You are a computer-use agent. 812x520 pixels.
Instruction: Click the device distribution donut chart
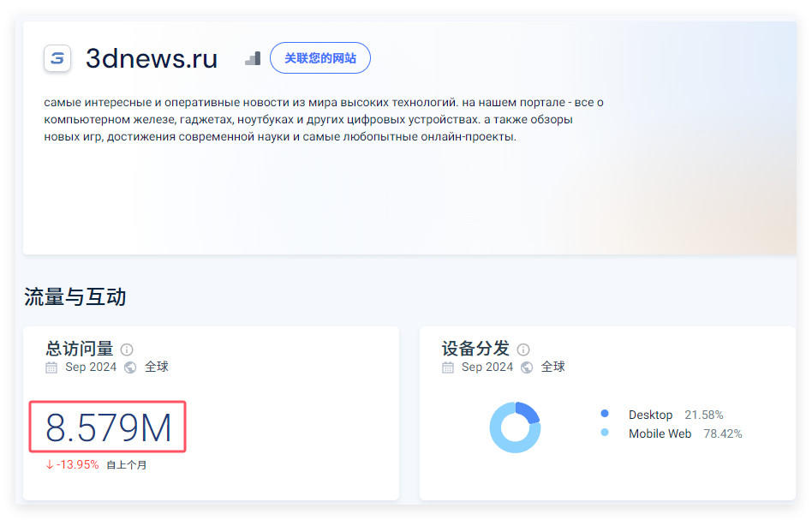[516, 427]
